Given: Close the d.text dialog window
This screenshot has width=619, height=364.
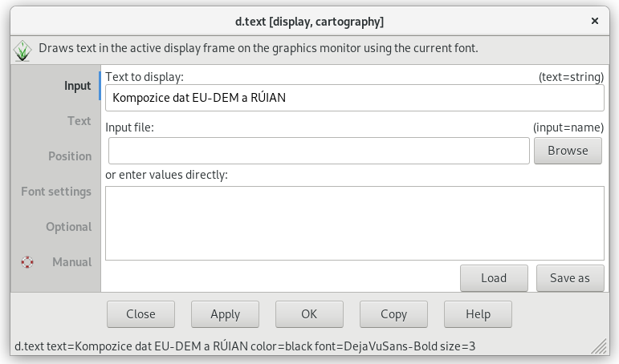Looking at the screenshot, I should click(x=595, y=21).
